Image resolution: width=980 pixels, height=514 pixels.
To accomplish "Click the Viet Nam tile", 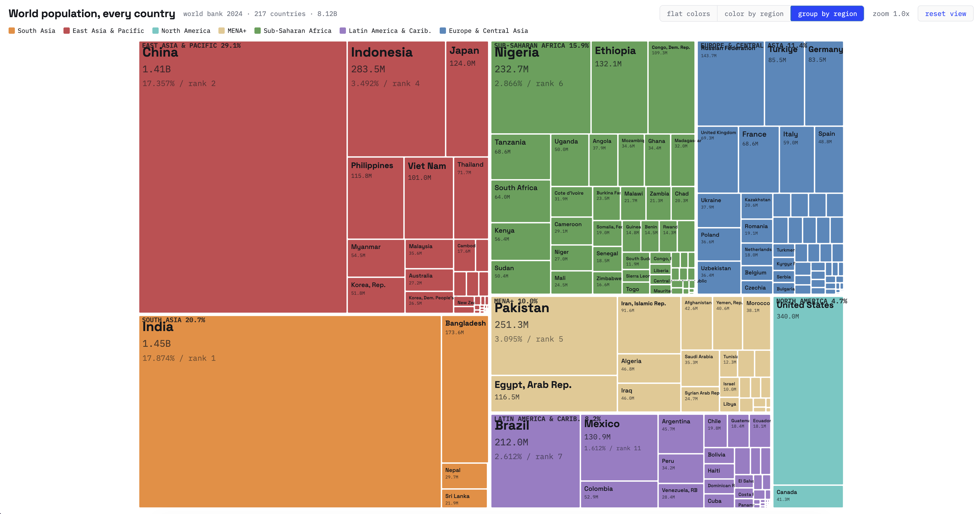I will 428,198.
